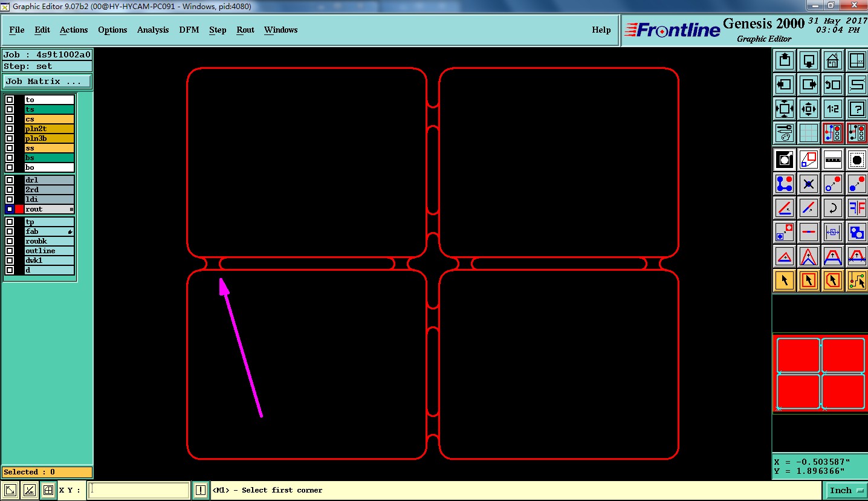Toggle checkbox for layer ts

tap(10, 109)
